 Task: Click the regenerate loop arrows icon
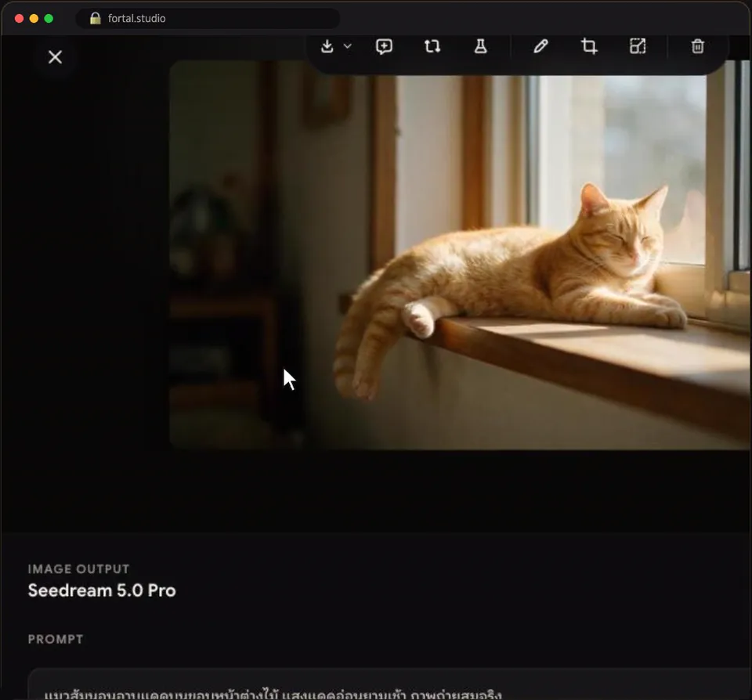pos(432,46)
